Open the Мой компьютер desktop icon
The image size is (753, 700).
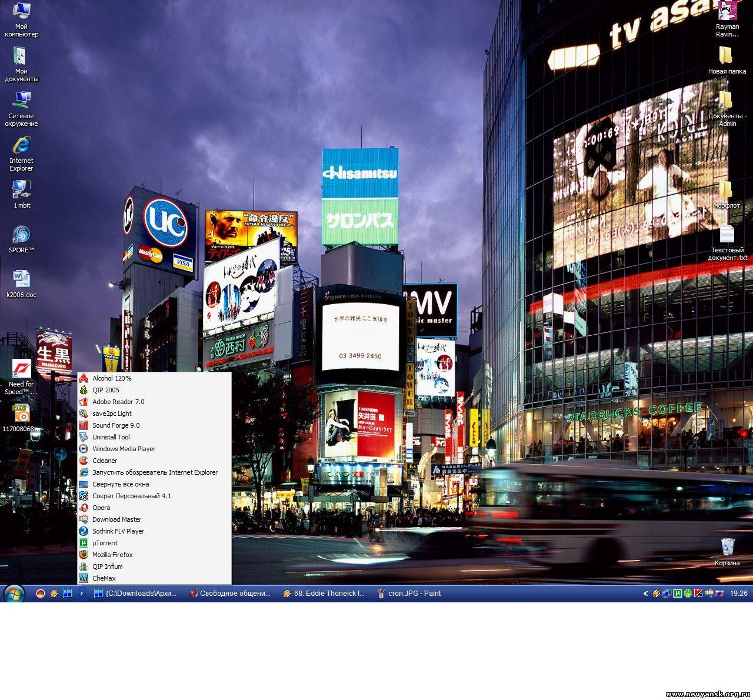21,19
